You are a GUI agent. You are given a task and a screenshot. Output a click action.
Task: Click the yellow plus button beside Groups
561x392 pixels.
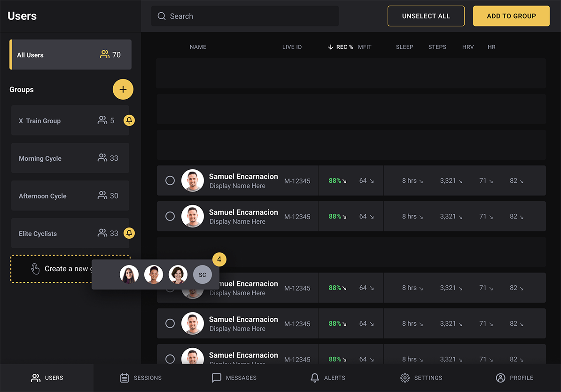click(x=123, y=89)
